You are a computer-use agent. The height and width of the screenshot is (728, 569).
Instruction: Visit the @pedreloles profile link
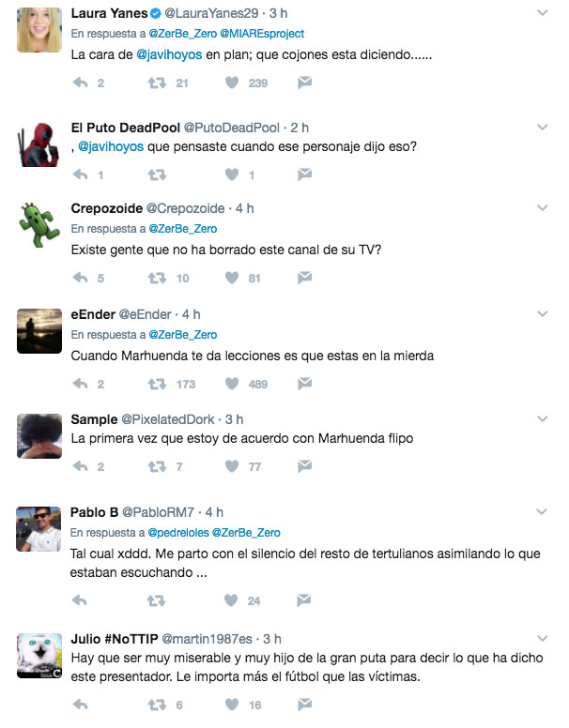[x=178, y=533]
